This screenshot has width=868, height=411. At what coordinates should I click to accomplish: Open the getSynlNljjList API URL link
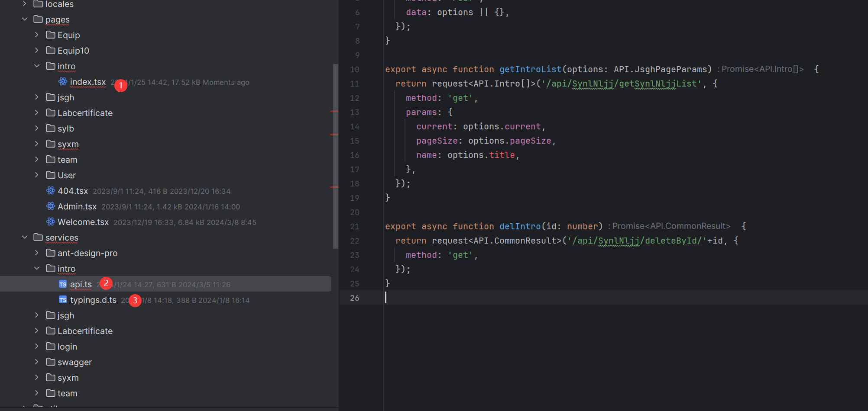(x=621, y=84)
